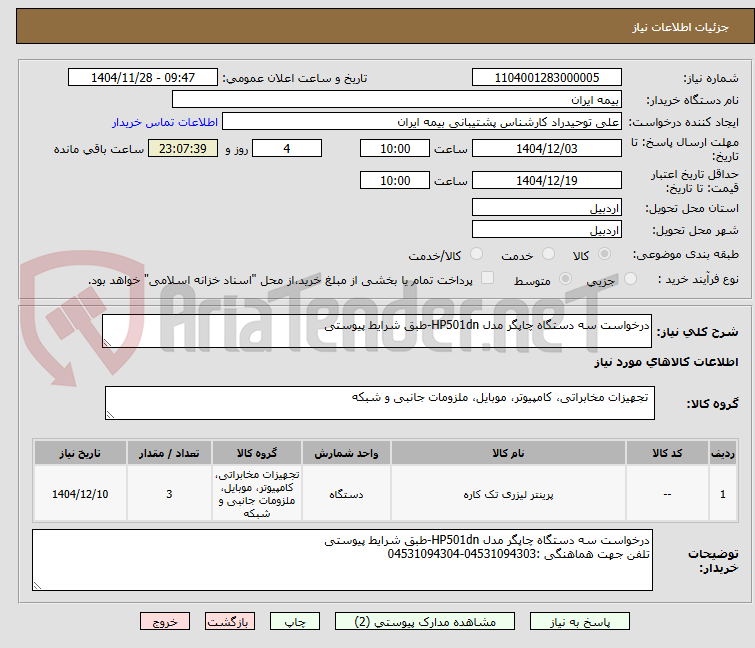Click the پرینتر لیزری تک کاره cell

pos(508,494)
